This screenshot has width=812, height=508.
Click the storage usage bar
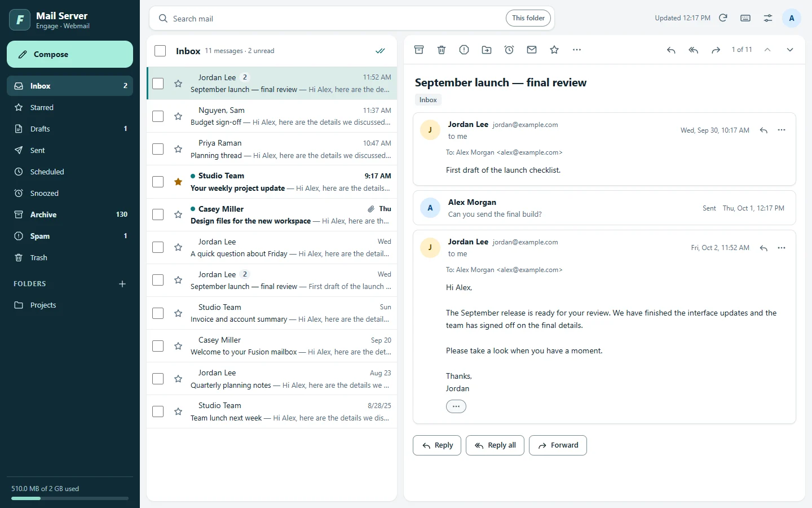click(x=70, y=498)
